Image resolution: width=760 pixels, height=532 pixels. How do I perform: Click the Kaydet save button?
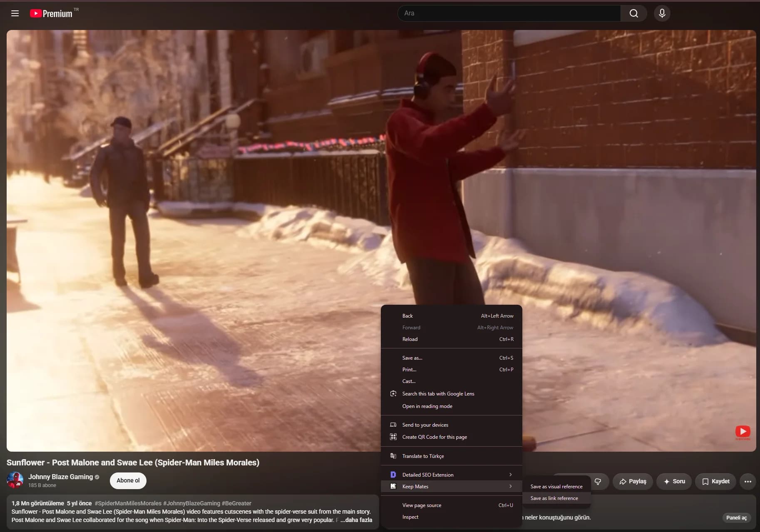pyautogui.click(x=715, y=482)
